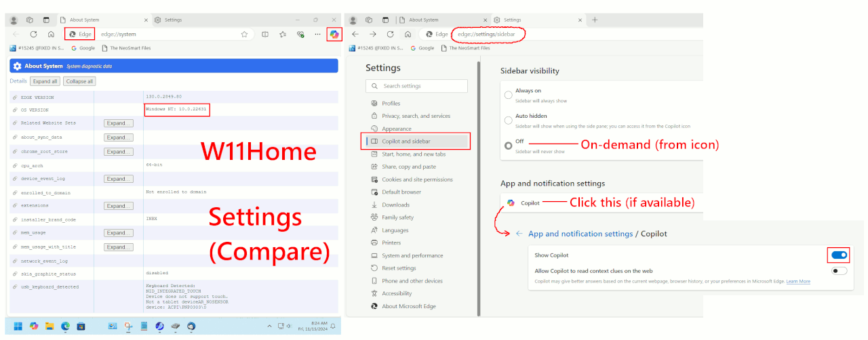Viewport: 868px width, 340px height.
Task: Toggle the Show Copilot switch
Action: point(840,255)
